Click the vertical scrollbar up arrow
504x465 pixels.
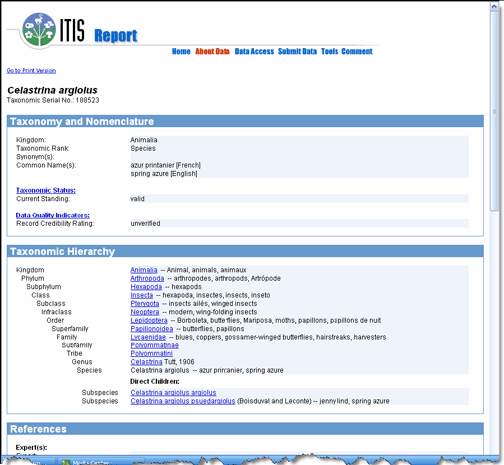click(494, 6)
